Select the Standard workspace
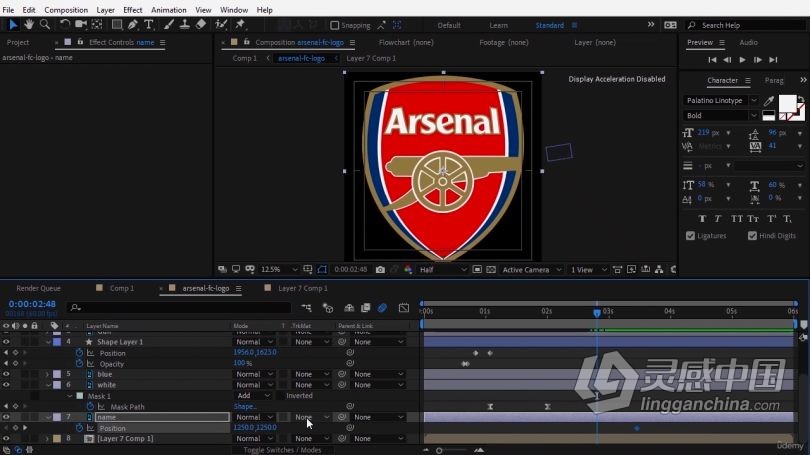Image resolution: width=810 pixels, height=455 pixels. pos(549,25)
